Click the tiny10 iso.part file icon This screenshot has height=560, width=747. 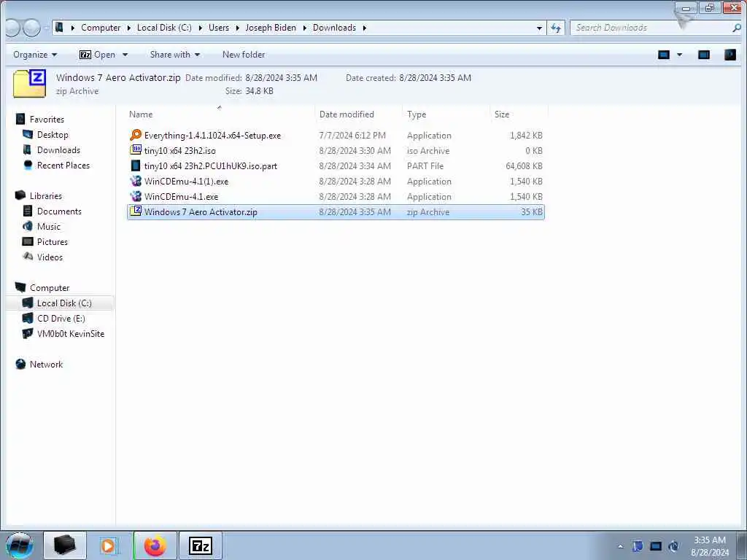point(136,166)
